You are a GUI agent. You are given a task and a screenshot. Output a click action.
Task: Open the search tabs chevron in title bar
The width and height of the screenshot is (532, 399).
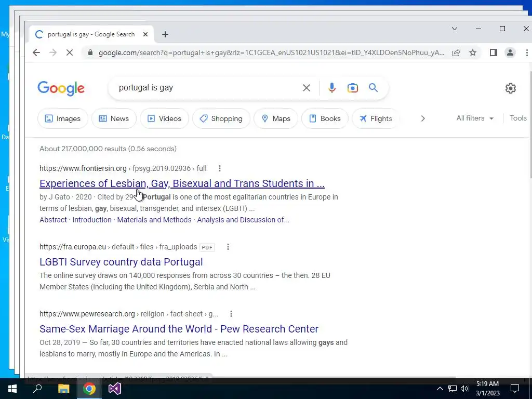click(455, 29)
